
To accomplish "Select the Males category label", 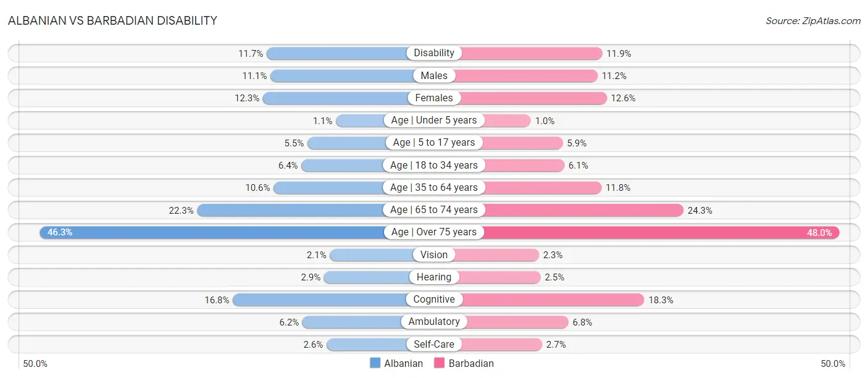I will click(x=434, y=75).
